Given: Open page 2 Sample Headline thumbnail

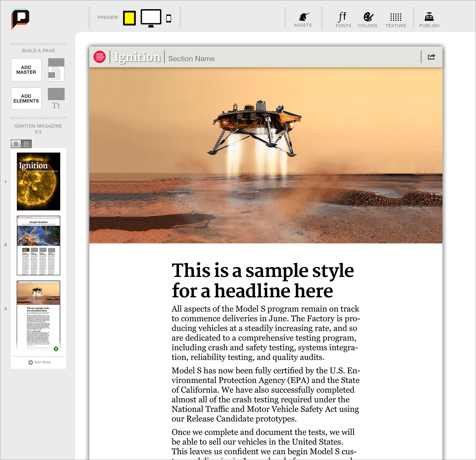Looking at the screenshot, I should [38, 246].
